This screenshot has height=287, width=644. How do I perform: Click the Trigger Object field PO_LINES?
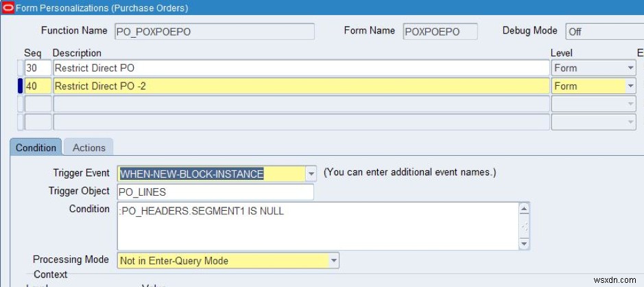[x=215, y=192]
